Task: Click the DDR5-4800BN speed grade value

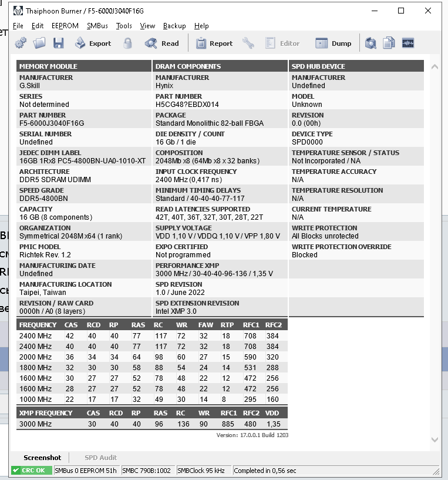Action: 43,199
